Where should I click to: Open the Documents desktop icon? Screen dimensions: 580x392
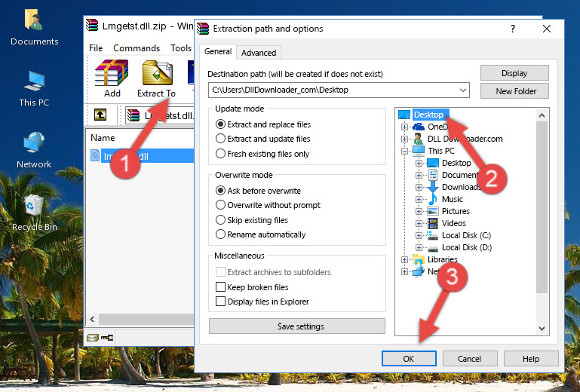(x=34, y=28)
